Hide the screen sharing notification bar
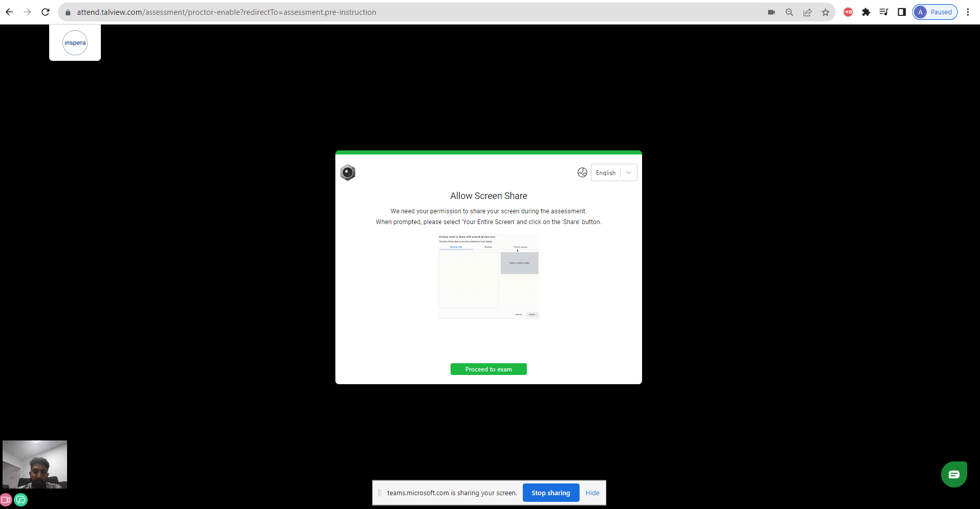Viewport: 980px width, 509px height. [592, 493]
